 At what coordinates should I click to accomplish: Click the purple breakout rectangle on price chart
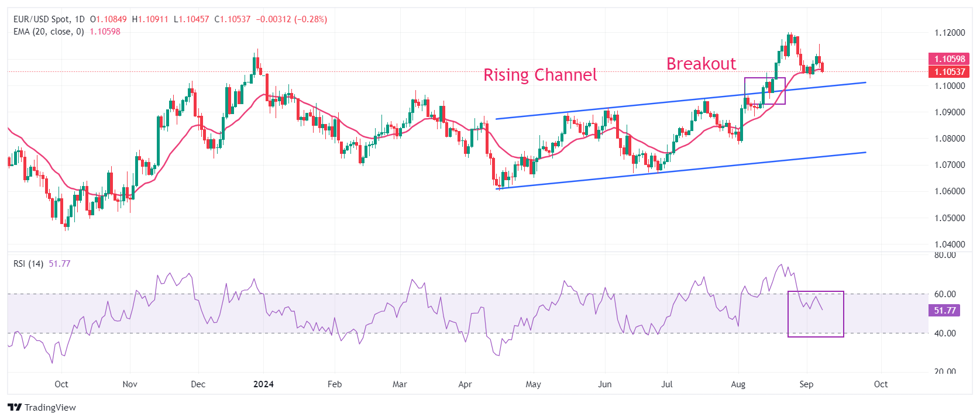coord(765,91)
